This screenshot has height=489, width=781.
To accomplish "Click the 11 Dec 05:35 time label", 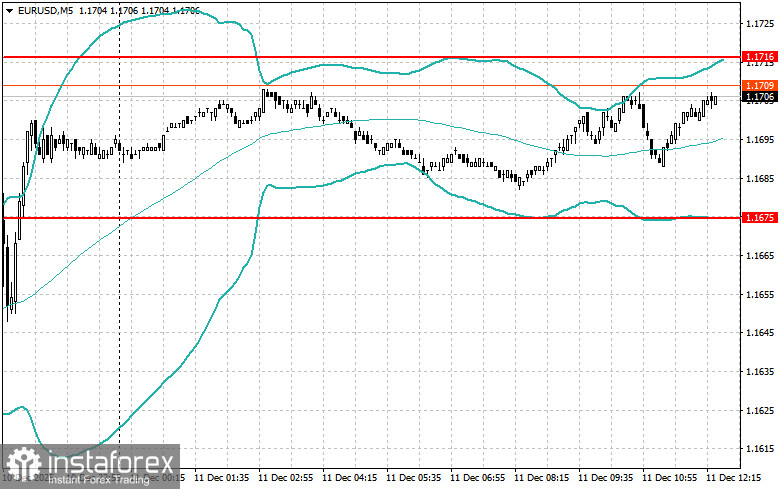I will 413,478.
